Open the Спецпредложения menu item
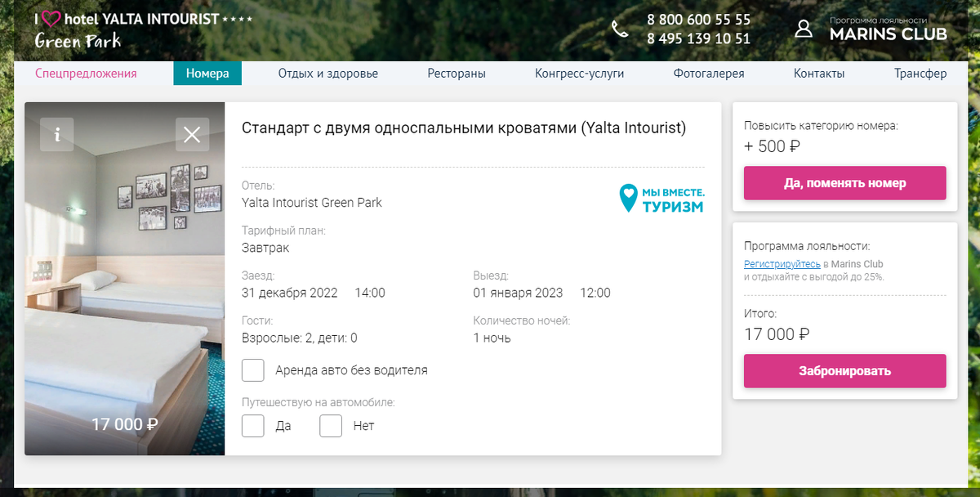980x497 pixels. pos(86,74)
